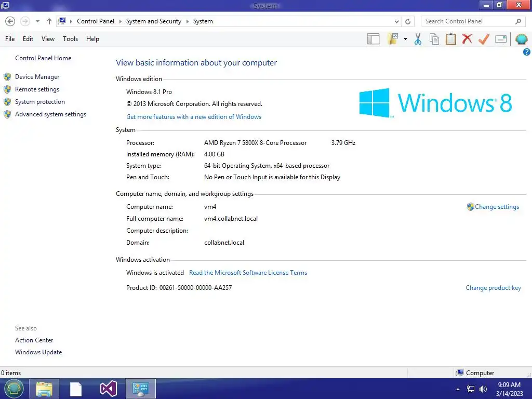Click the Cut scissors icon

pyautogui.click(x=418, y=39)
